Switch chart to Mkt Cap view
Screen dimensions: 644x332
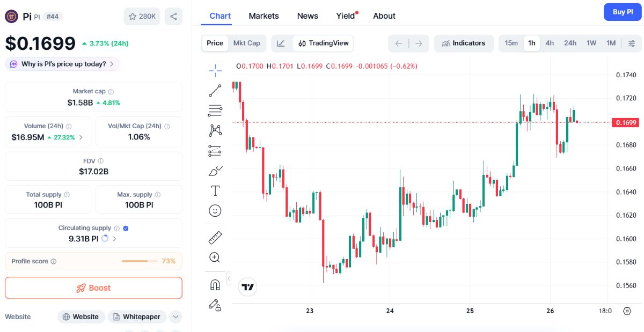(246, 43)
